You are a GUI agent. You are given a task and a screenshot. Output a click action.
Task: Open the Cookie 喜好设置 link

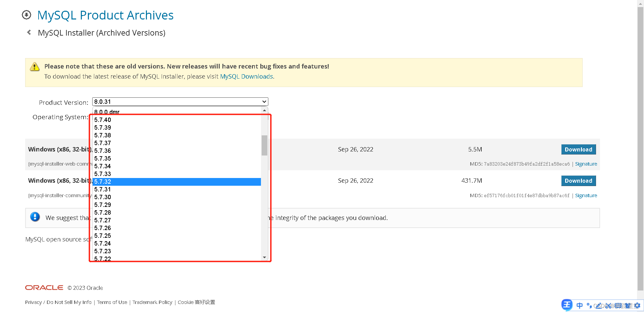click(x=196, y=302)
